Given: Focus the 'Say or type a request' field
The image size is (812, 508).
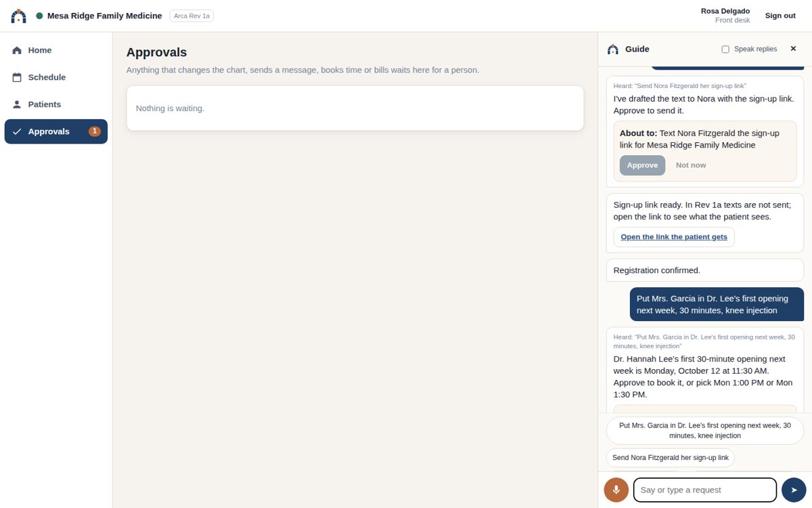Looking at the screenshot, I should click(x=705, y=490).
